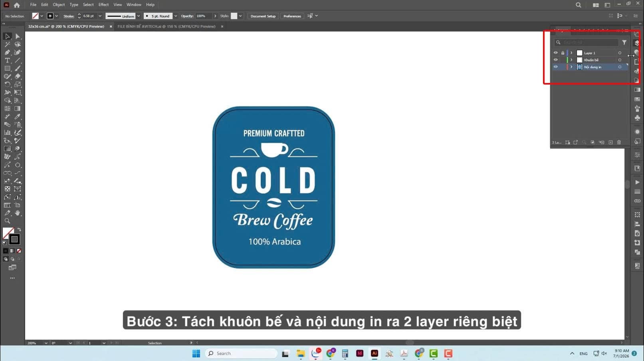Image resolution: width=644 pixels, height=361 pixels.
Task: Open the Window menu
Action: click(x=134, y=5)
